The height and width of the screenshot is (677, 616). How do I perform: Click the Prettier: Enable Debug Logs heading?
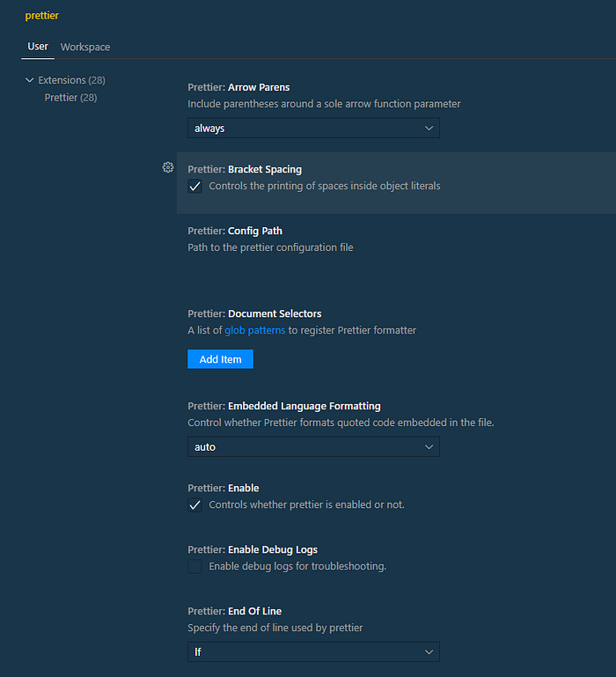tap(253, 549)
